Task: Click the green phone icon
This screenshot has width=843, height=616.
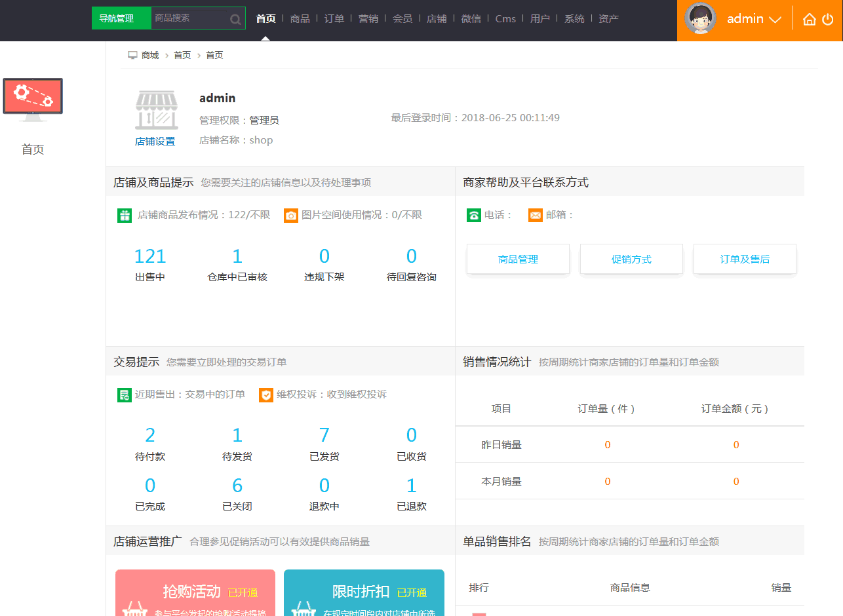Action: coord(474,215)
